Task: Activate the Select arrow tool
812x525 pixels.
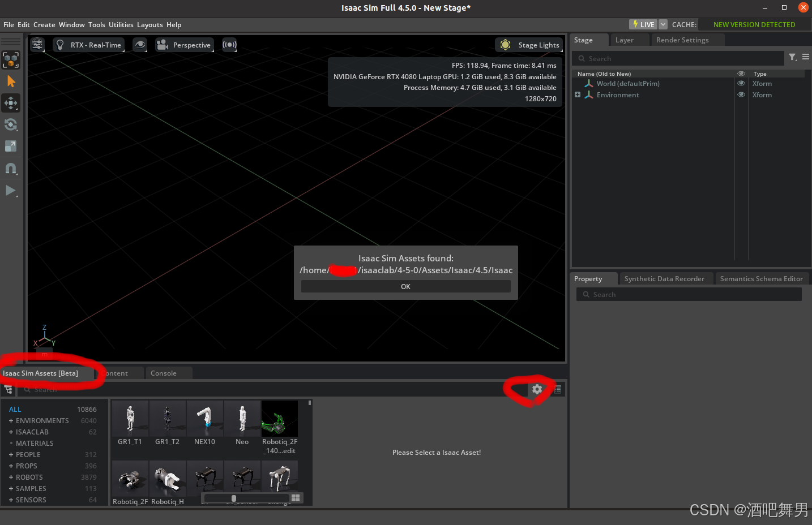Action: coord(11,82)
